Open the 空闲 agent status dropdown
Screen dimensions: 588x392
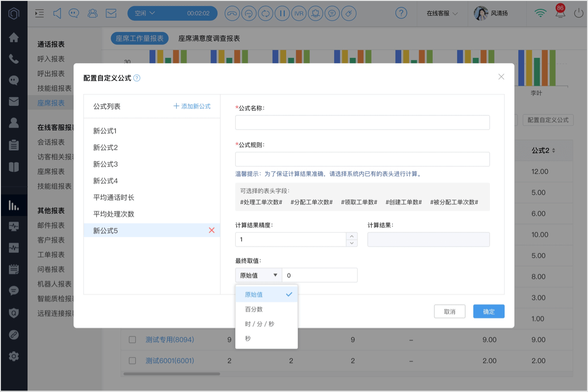coord(173,13)
